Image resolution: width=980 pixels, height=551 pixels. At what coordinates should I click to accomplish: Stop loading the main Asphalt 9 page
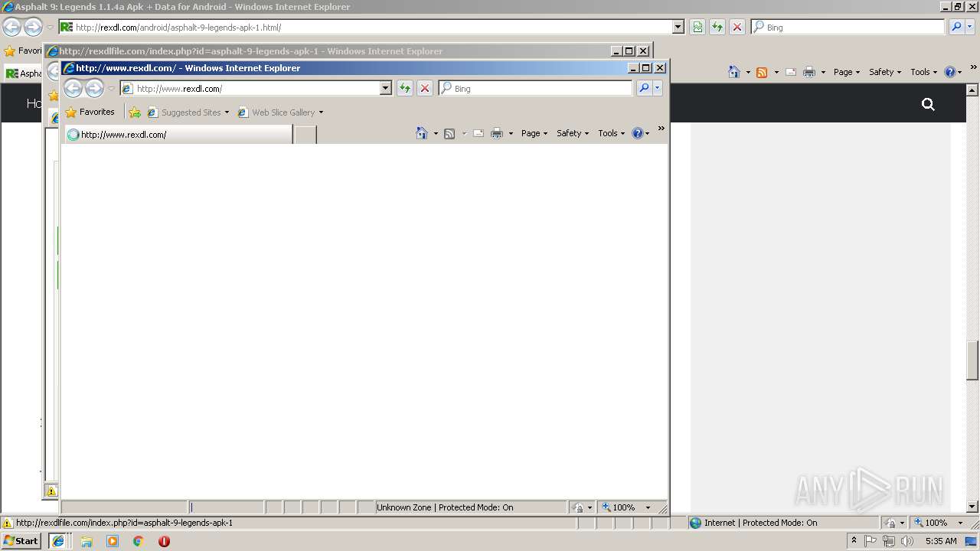pos(737,28)
